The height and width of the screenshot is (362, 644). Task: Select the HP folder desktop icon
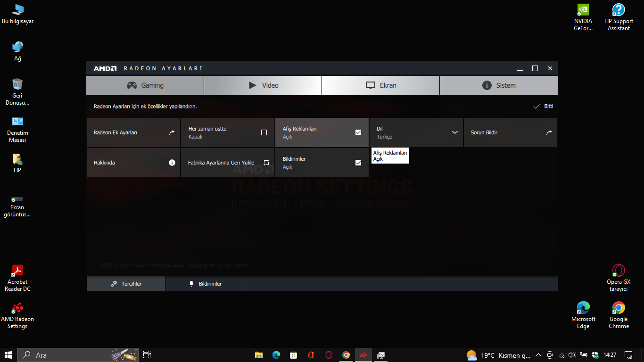(x=17, y=163)
